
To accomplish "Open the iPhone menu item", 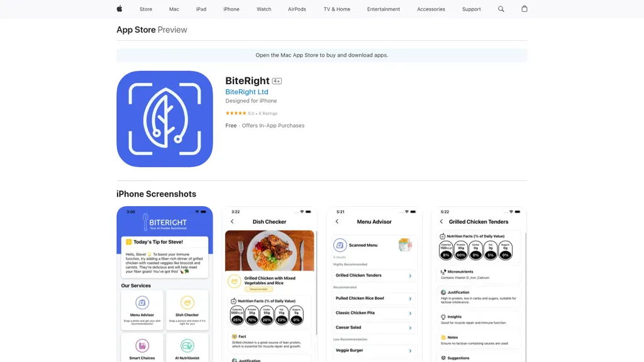I will pyautogui.click(x=231, y=9).
